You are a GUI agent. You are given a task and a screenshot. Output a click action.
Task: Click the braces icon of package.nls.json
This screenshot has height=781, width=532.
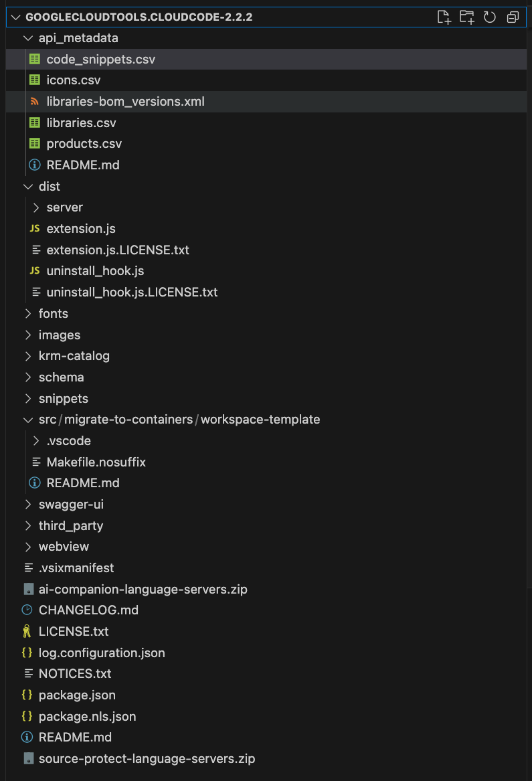(27, 716)
